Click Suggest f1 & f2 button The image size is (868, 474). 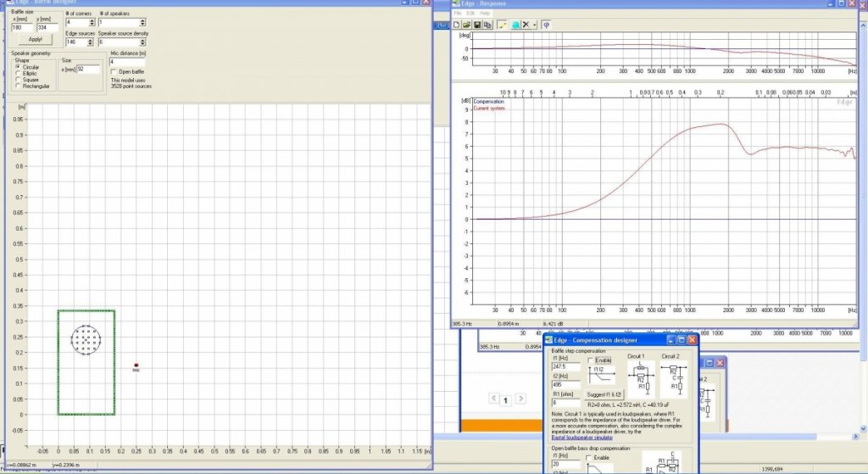[x=604, y=395]
